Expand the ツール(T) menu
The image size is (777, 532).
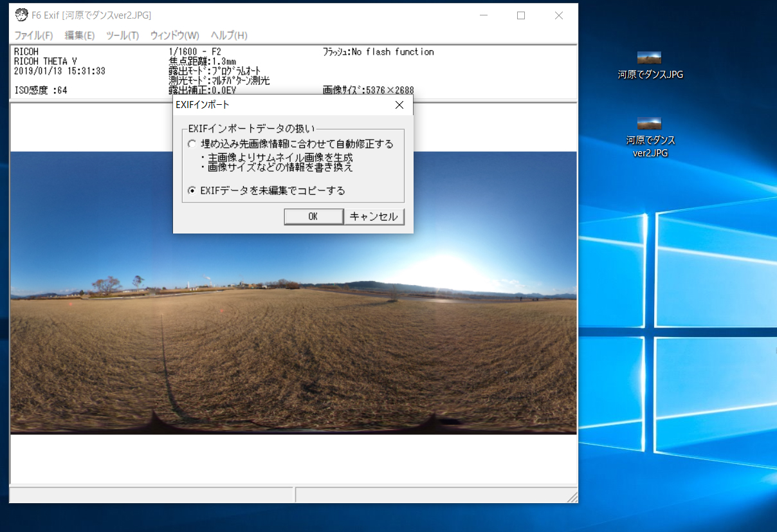[x=122, y=35]
